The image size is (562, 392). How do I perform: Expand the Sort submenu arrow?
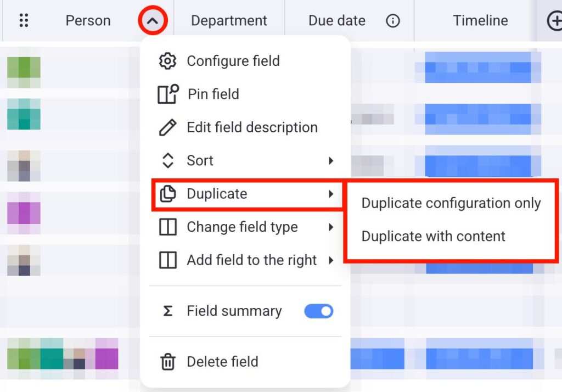pyautogui.click(x=331, y=161)
